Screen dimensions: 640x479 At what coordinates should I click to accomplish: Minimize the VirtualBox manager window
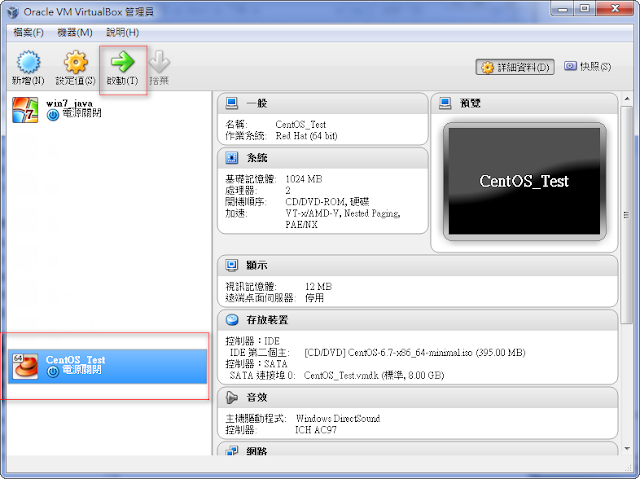(x=562, y=9)
